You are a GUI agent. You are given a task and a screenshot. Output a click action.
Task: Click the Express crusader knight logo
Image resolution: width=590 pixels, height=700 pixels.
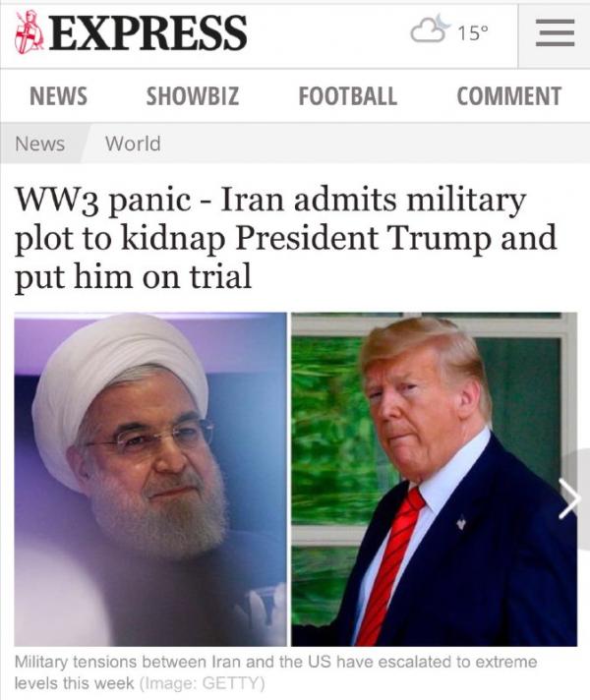pos(29,32)
